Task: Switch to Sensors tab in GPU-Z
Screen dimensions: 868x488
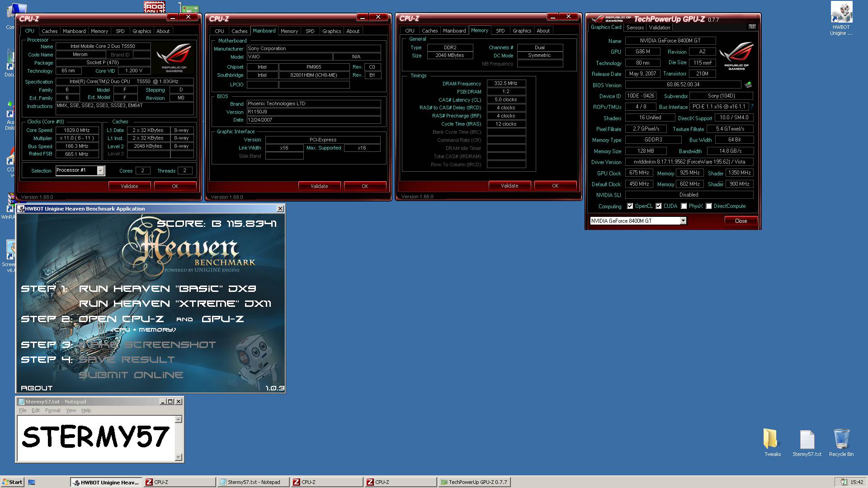Action: (x=635, y=28)
